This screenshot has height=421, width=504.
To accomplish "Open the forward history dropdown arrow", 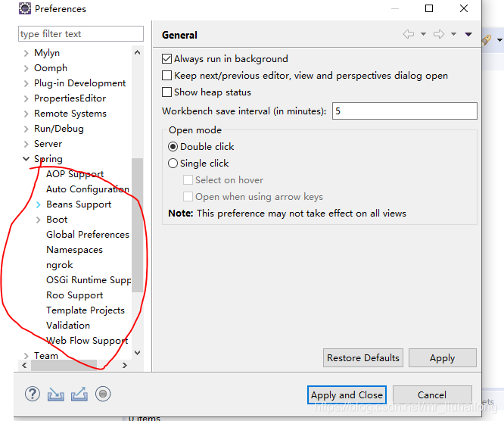I will tap(453, 34).
